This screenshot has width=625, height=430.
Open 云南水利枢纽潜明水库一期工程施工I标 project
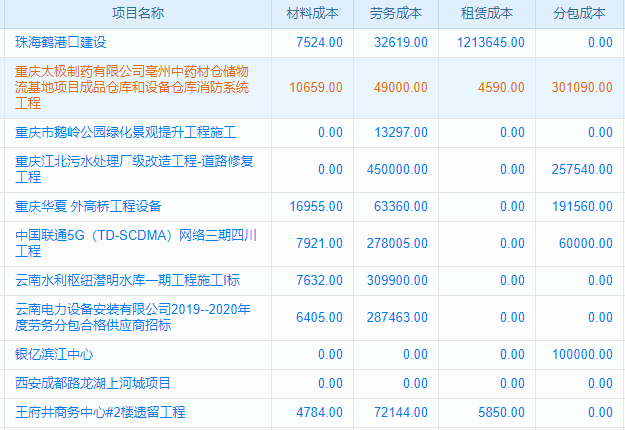point(127,280)
